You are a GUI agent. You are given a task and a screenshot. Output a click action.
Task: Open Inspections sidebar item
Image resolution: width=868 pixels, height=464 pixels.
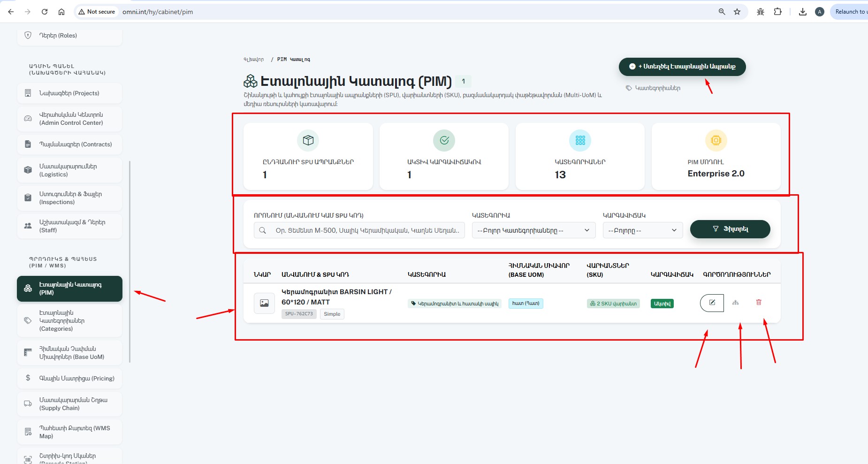point(69,198)
